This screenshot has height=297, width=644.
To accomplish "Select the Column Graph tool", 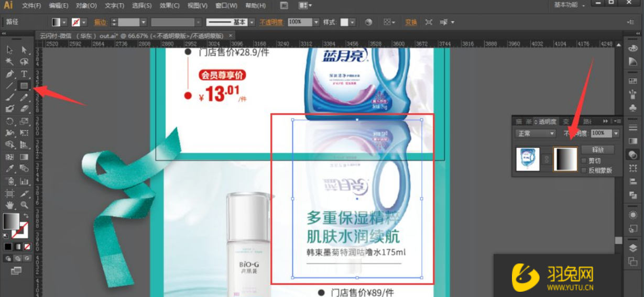I will [x=24, y=181].
